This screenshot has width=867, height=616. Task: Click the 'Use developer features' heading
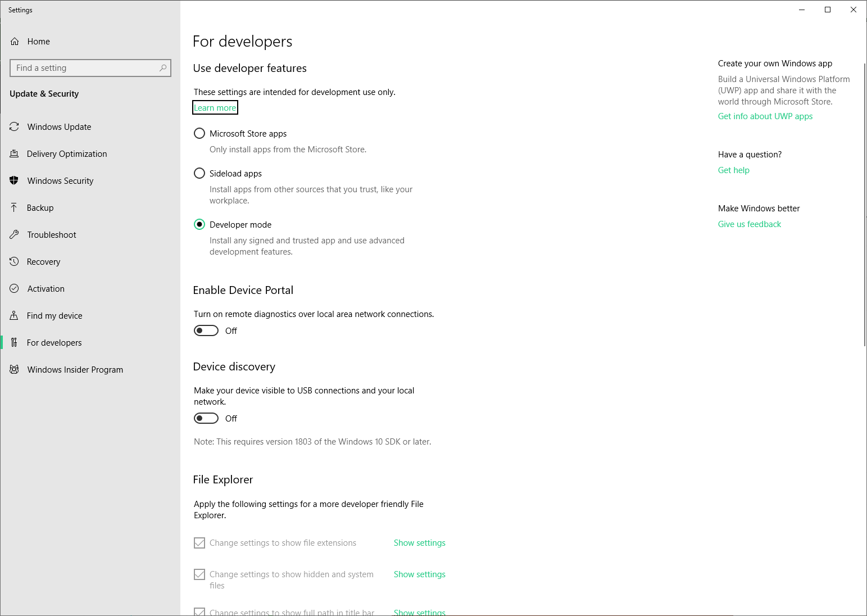[250, 68]
